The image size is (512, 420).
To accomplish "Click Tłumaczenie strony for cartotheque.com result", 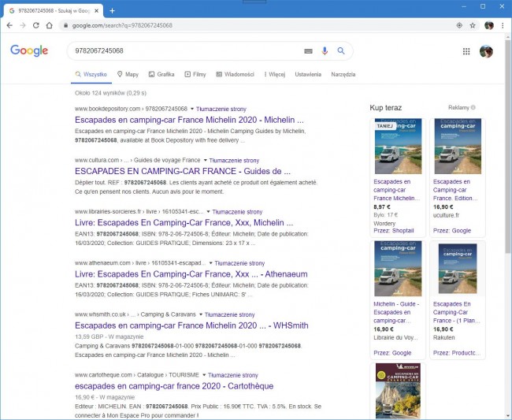I will point(233,375).
